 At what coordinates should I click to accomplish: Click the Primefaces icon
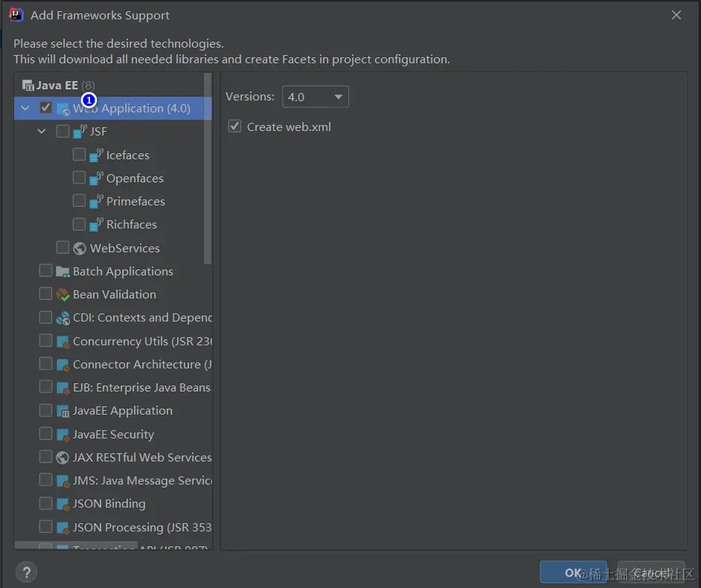click(96, 201)
